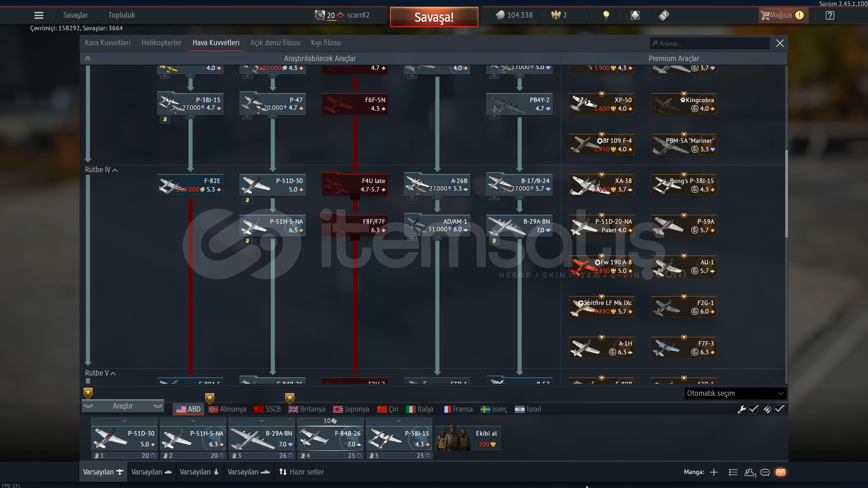Add squad member with plus icon
This screenshot has width=868, height=488.
[714, 472]
